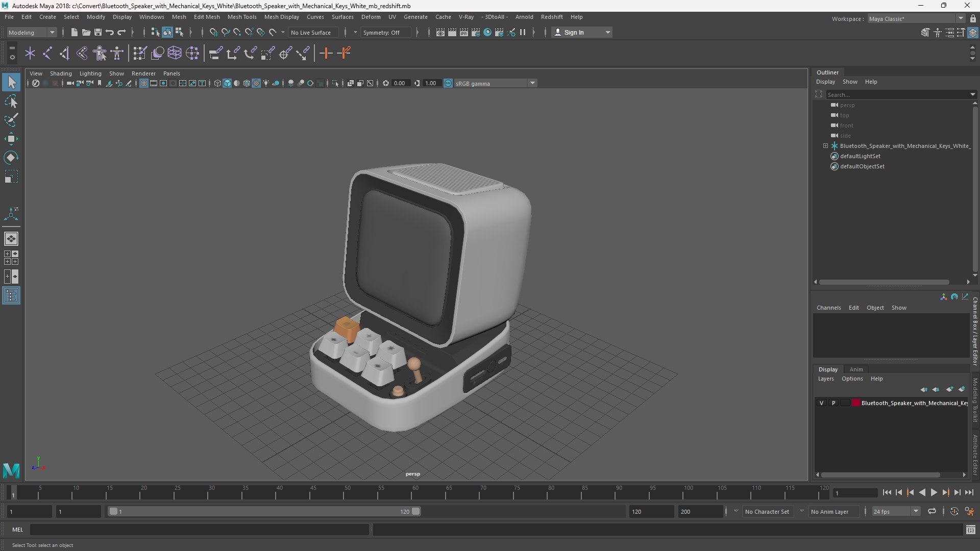Click the red layer color swatch
Screen dimensions: 980x551
point(856,403)
